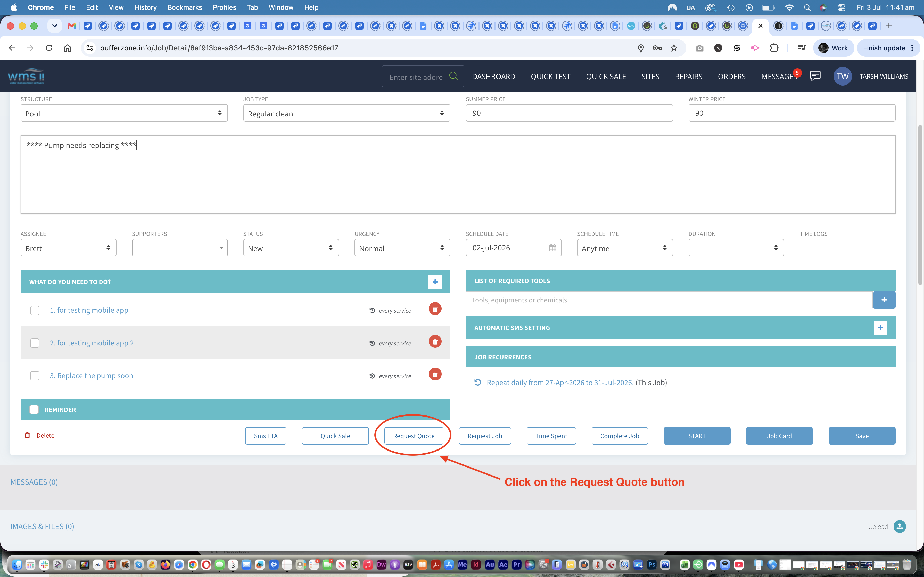This screenshot has width=924, height=577.
Task: Go to the Repairs navigation item
Action: [x=688, y=76]
